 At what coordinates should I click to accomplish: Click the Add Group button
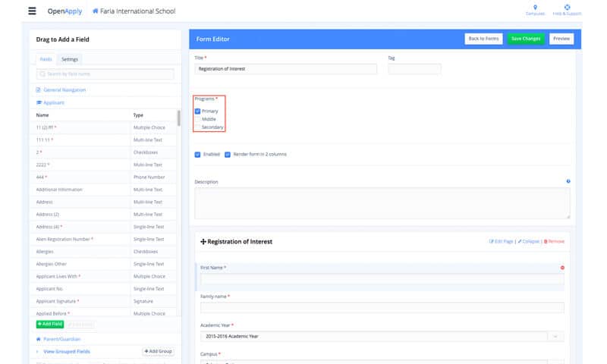[158, 351]
